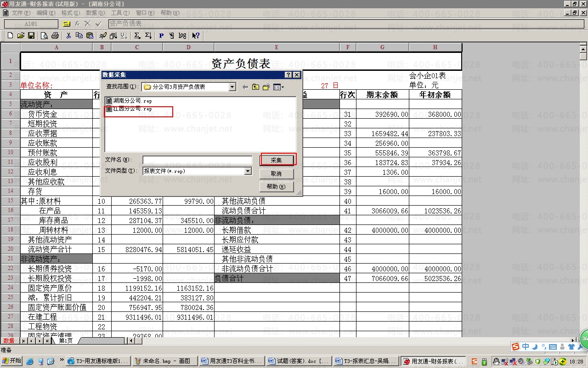Open the 数据(D) menu
The height and width of the screenshot is (368, 588).
click(95, 13)
